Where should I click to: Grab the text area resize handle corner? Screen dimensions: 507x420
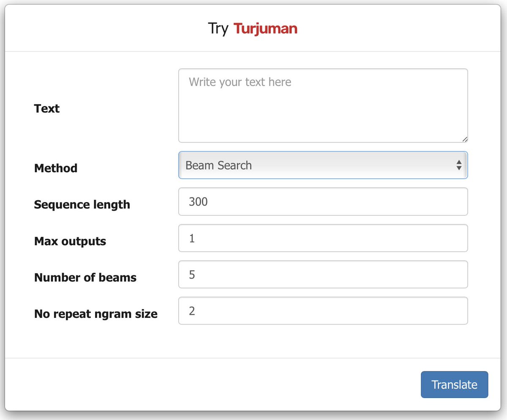[465, 139]
